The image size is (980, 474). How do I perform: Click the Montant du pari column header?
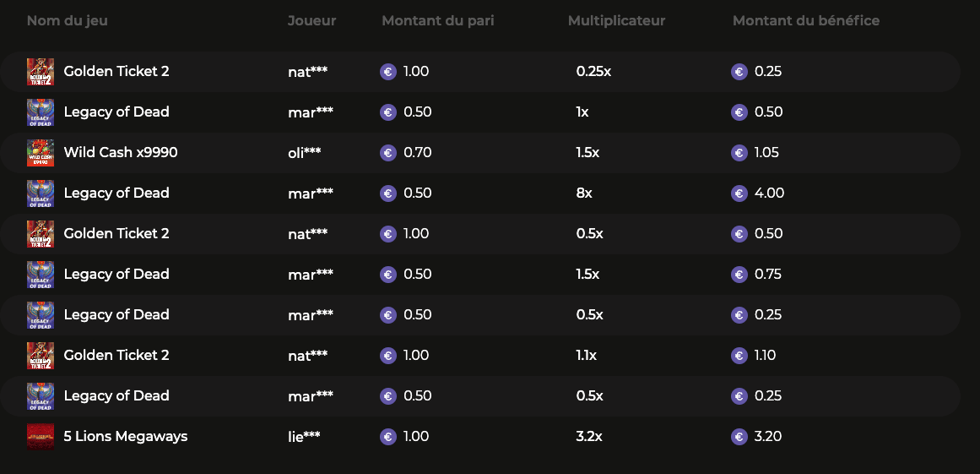438,20
